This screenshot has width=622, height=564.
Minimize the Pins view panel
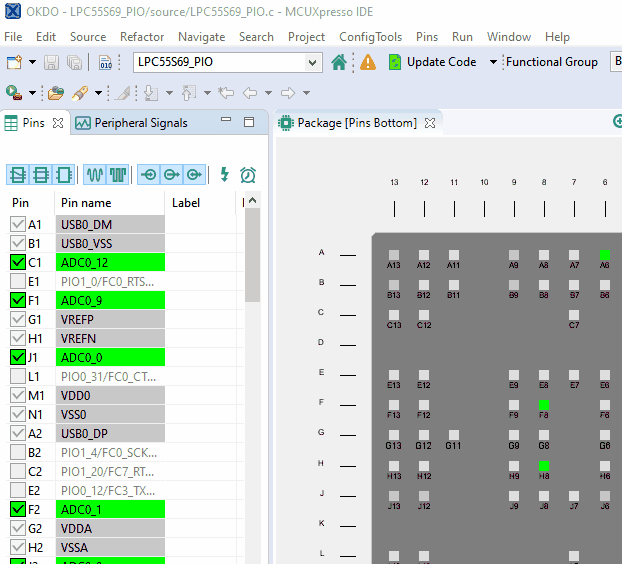pos(226,119)
